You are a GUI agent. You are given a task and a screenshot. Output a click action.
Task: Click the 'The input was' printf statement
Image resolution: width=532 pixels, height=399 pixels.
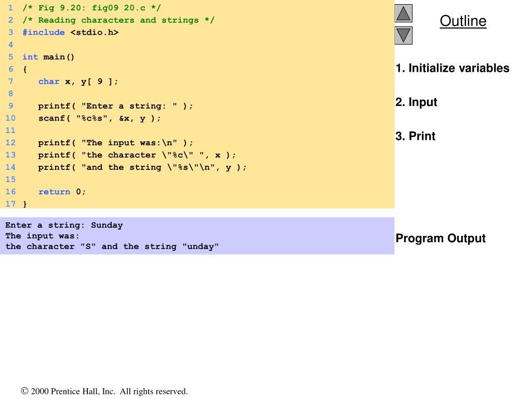[115, 142]
